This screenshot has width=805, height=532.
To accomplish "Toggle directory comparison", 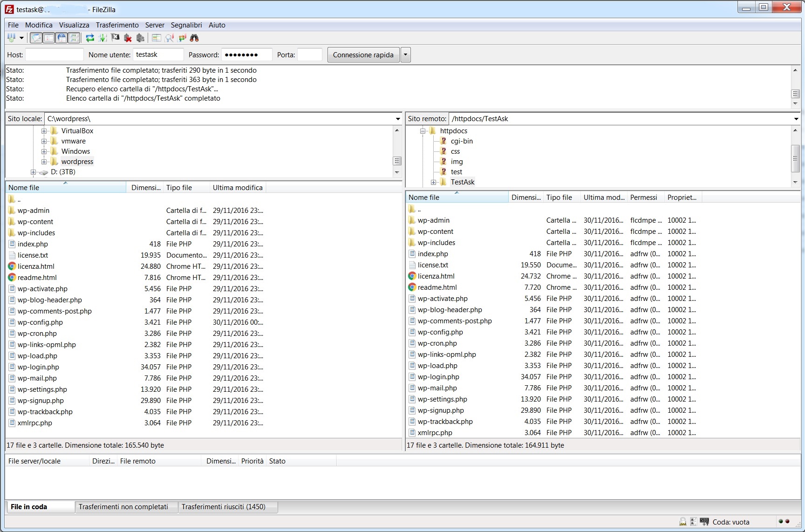I will click(170, 38).
